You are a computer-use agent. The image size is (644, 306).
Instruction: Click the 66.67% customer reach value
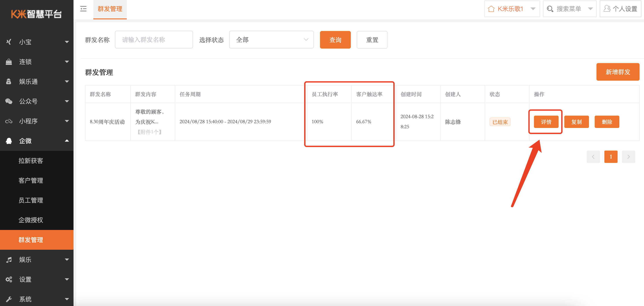tap(364, 122)
